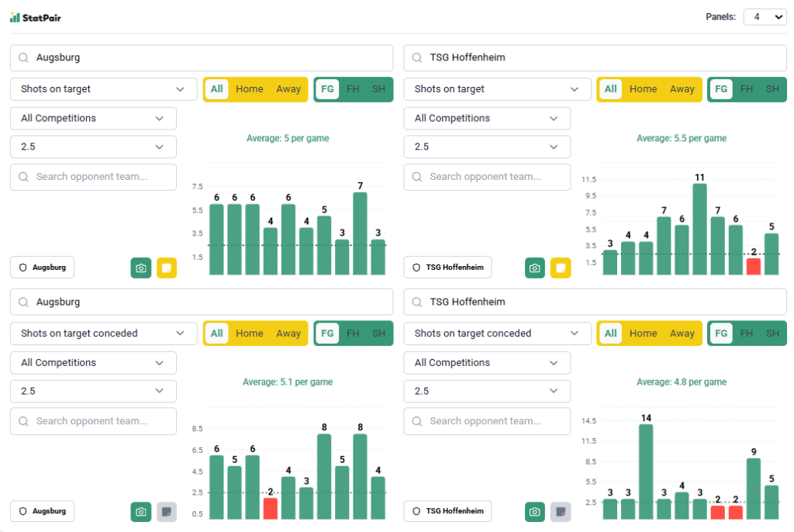Click the opponent team search field in top Augsburg panel
Image resolution: width=794 pixels, height=532 pixels.
93,177
